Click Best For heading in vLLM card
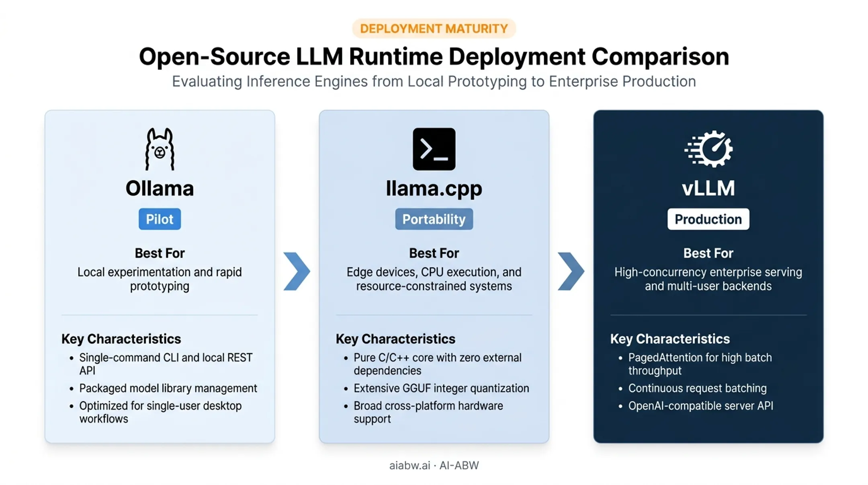 pos(708,253)
